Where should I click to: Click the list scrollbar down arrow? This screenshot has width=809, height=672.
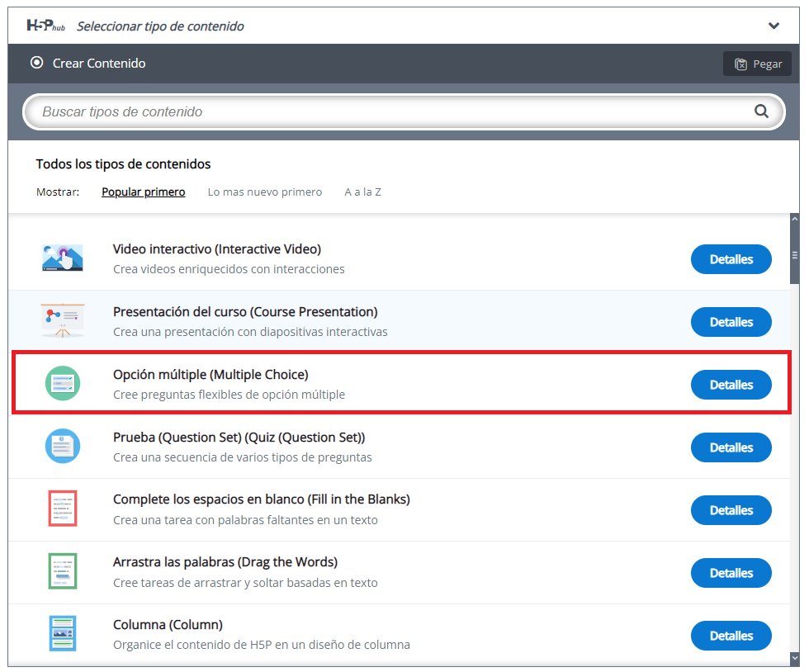795,658
